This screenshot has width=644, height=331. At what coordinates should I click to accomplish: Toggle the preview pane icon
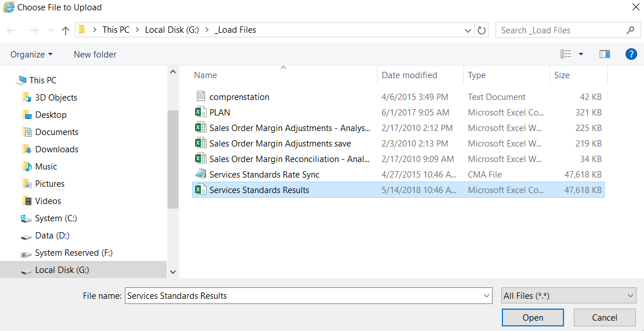(604, 54)
